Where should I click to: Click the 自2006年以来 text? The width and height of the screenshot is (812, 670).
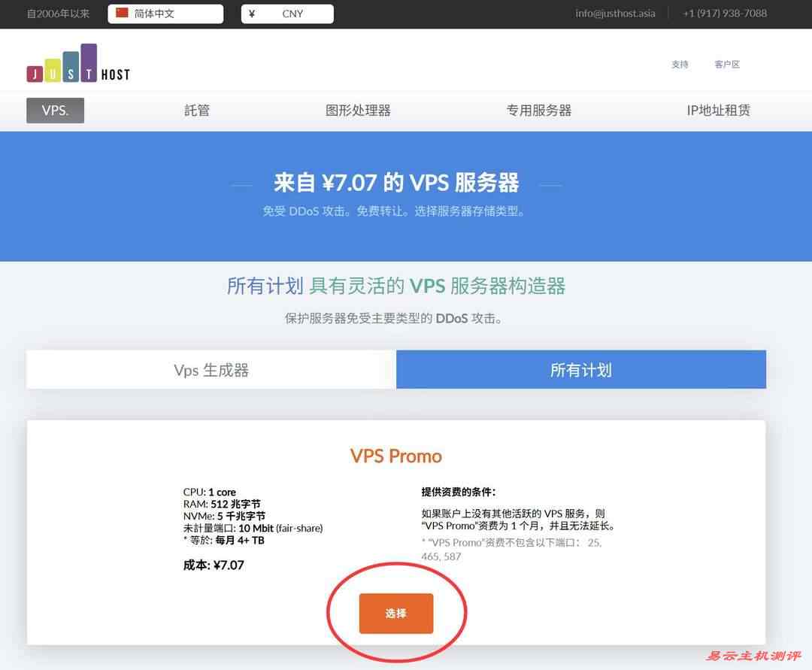(x=58, y=14)
